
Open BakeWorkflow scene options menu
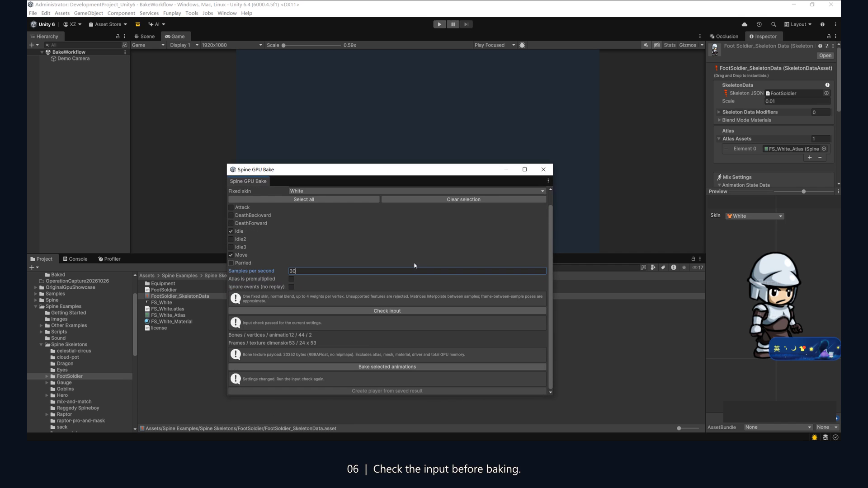click(125, 52)
